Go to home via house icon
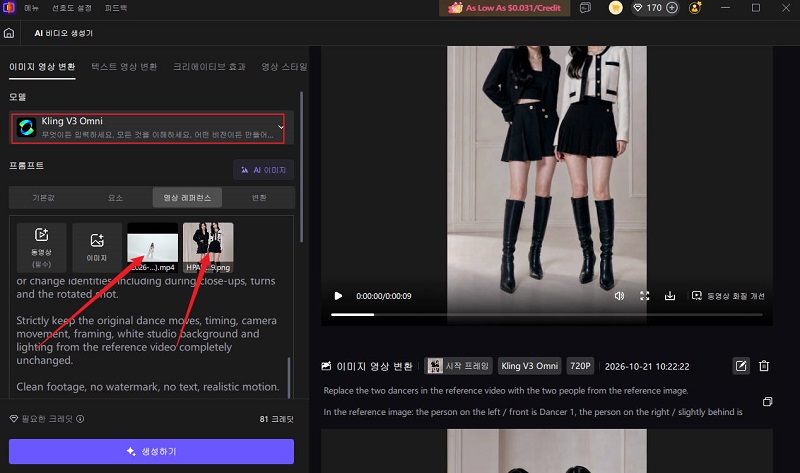The image size is (800, 473). tap(9, 33)
